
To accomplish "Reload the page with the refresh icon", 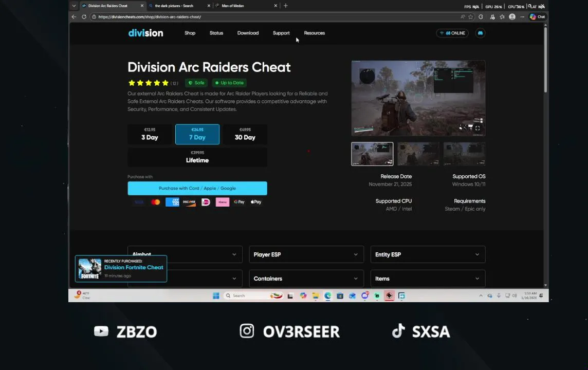I will 84,17.
